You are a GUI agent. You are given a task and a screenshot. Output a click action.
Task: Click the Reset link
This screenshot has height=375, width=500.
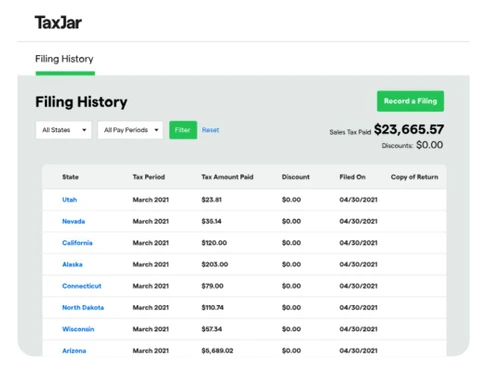pyautogui.click(x=210, y=130)
